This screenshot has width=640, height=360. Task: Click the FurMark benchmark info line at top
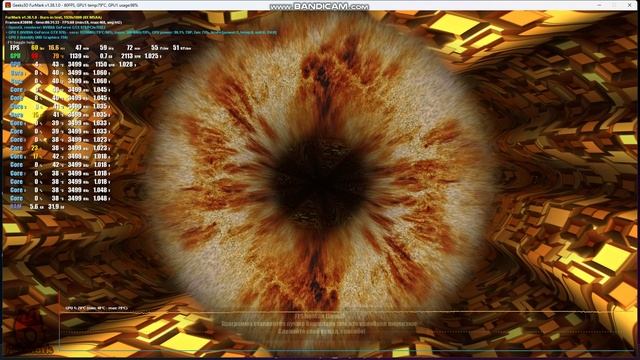(x=53, y=18)
